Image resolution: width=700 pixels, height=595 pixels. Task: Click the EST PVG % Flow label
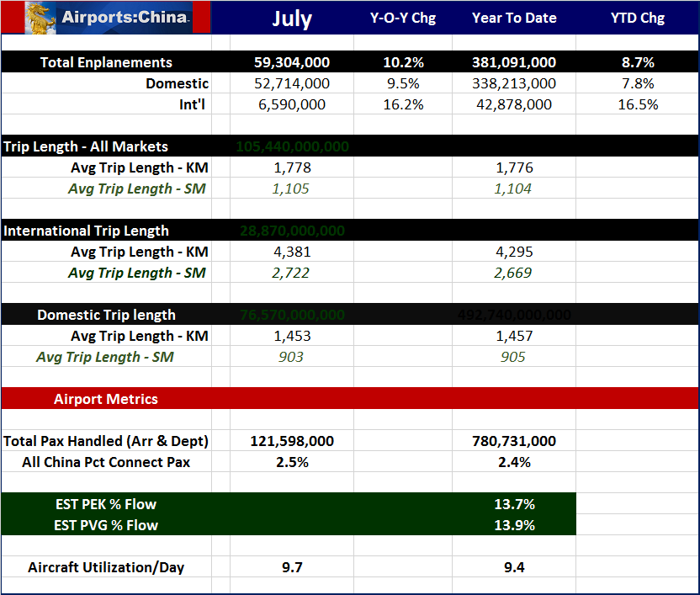(x=106, y=525)
